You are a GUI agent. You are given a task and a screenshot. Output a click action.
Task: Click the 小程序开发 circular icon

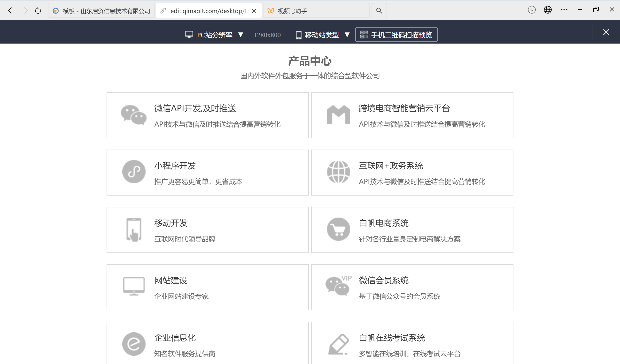(x=134, y=172)
